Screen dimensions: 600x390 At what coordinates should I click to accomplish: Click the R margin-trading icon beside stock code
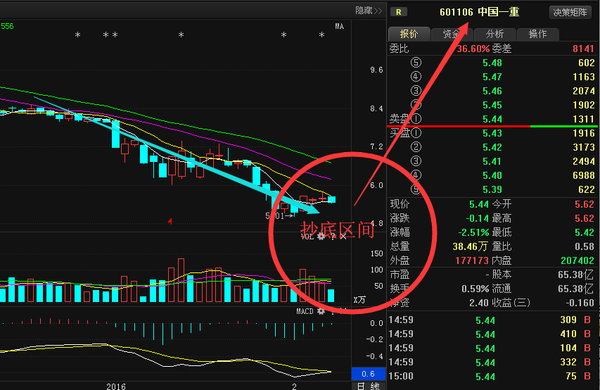(x=399, y=12)
